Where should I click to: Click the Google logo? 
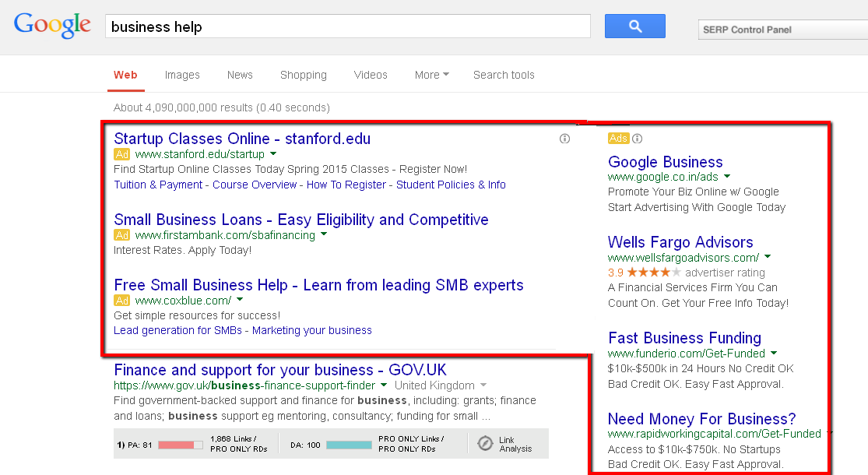52,25
